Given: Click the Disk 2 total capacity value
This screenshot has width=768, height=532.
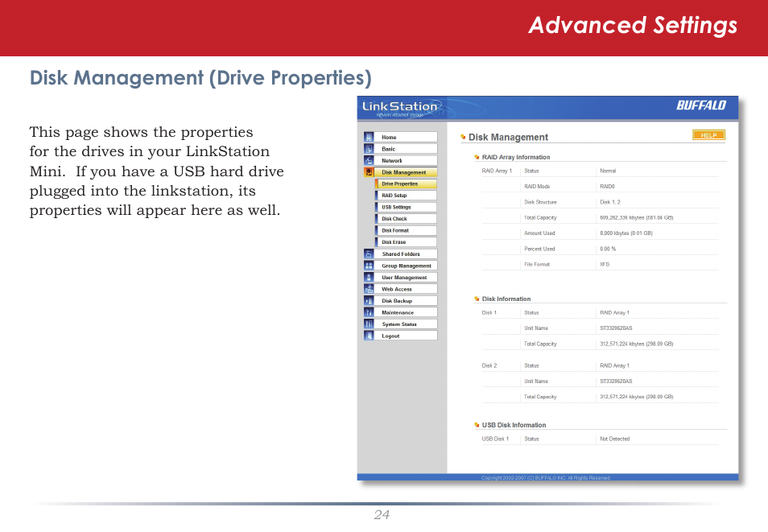Looking at the screenshot, I should (x=637, y=397).
